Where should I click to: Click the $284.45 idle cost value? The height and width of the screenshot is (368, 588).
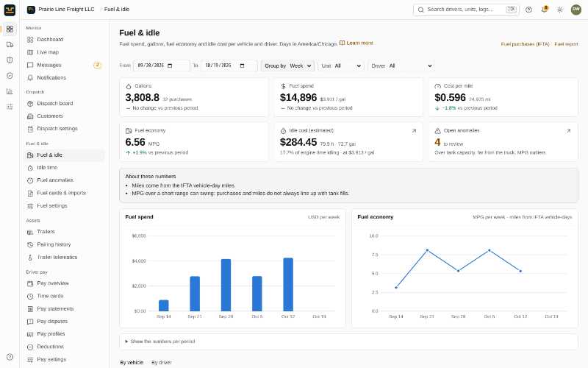tap(298, 142)
